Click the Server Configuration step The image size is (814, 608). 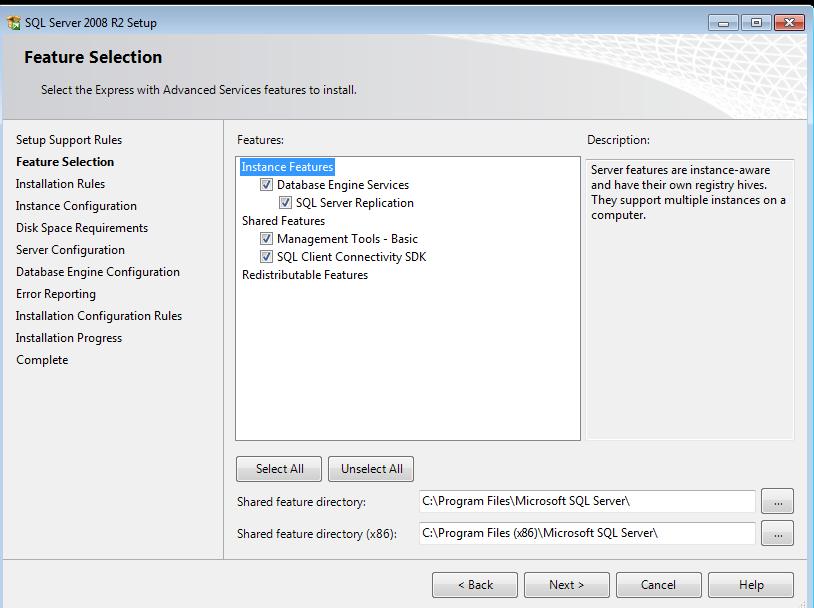(x=70, y=250)
